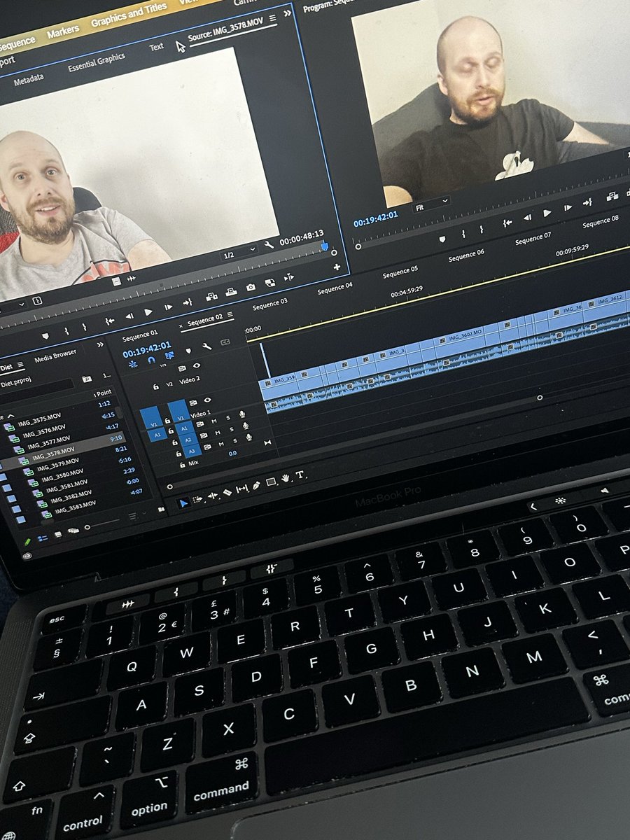Click Mark In in the Program monitor
Image resolution: width=630 pixels, height=840 pixels.
(463, 234)
